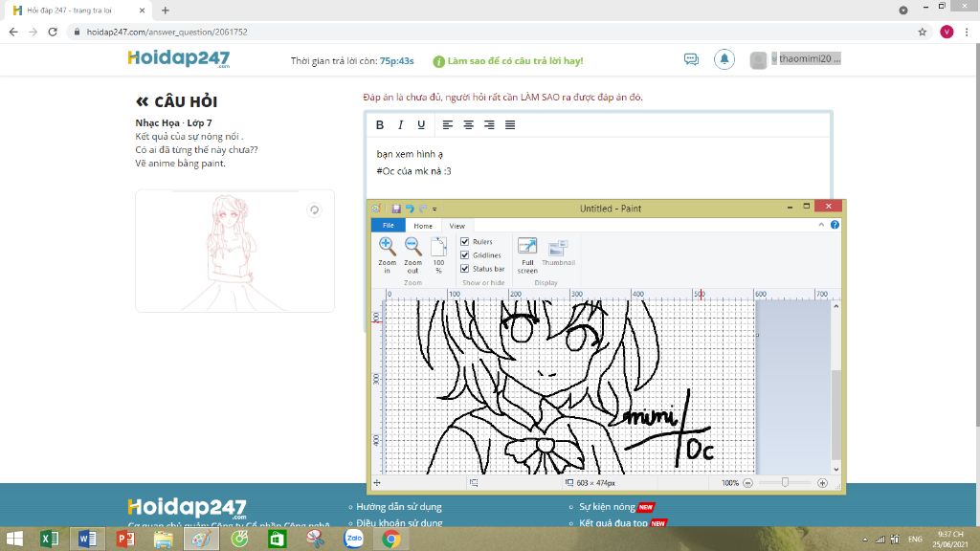The height and width of the screenshot is (551, 980).
Task: Open Sự kiện nóng footer link
Action: pos(607,507)
